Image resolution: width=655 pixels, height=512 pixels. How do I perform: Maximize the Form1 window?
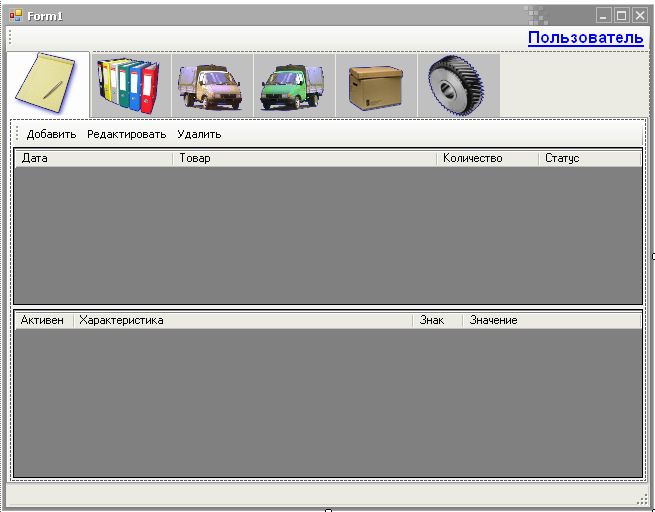tap(622, 16)
